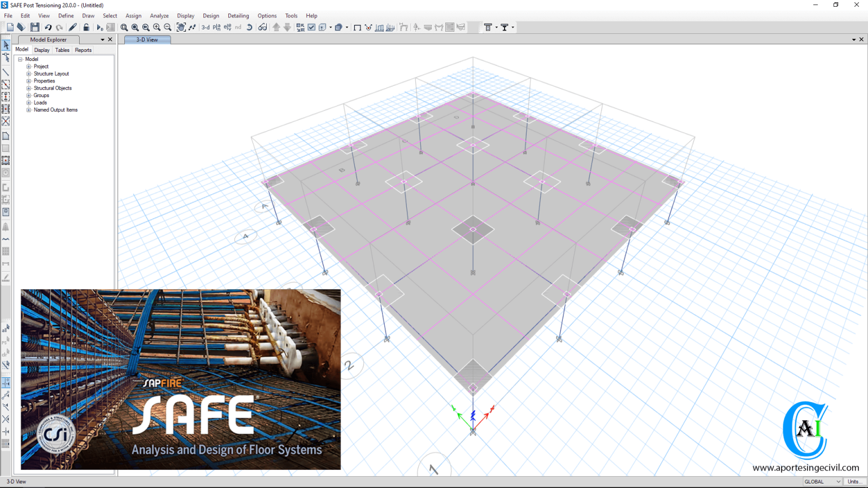Image resolution: width=868 pixels, height=488 pixels.
Task: Expand the Structural Objects tree node
Action: (28, 88)
